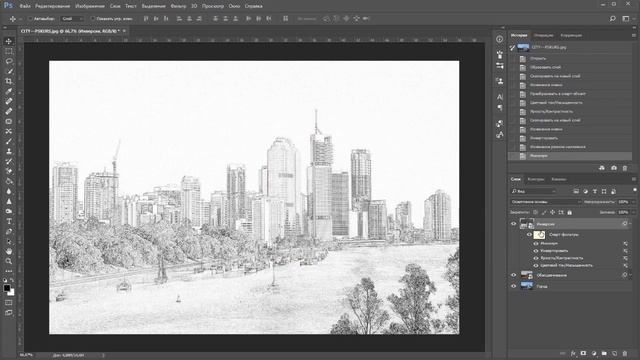The height and width of the screenshot is (360, 640).
Task: Create a new layer icon
Action: [x=615, y=353]
